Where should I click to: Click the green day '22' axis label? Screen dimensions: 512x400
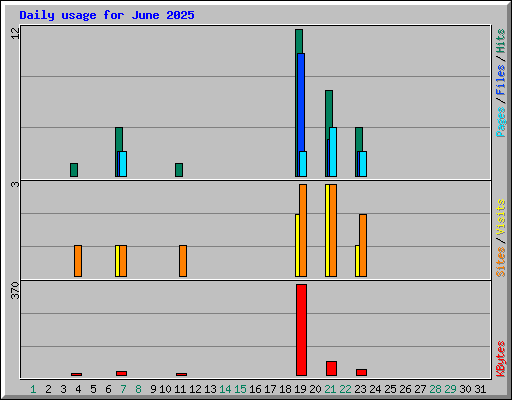tap(345, 389)
